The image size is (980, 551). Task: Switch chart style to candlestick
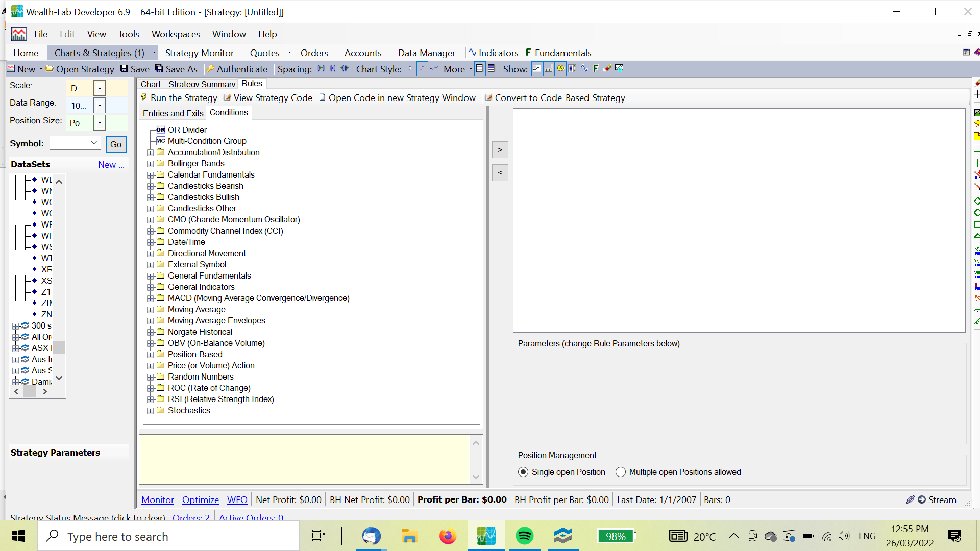410,68
